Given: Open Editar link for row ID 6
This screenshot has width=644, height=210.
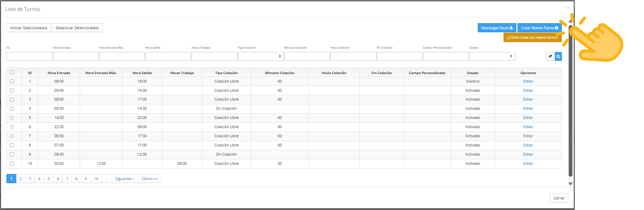Looking at the screenshot, I should pos(528,127).
